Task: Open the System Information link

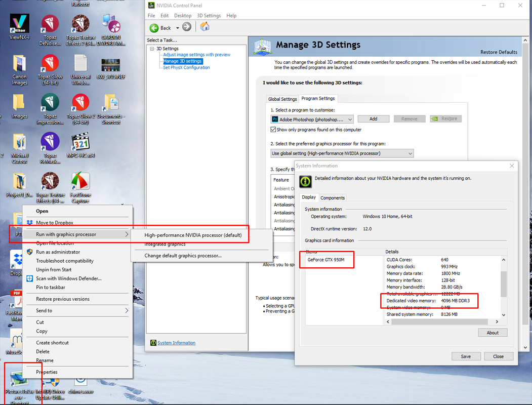Action: coord(176,343)
